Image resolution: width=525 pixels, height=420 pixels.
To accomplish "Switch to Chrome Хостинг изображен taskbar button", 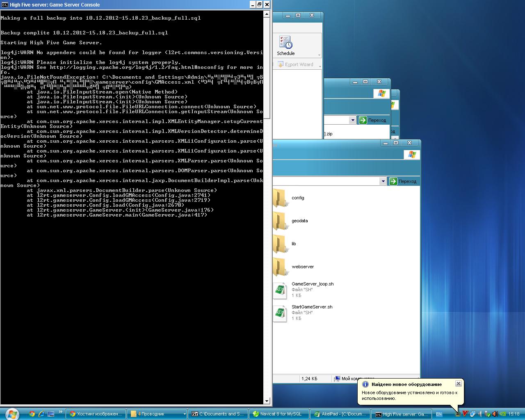I will click(x=96, y=414).
